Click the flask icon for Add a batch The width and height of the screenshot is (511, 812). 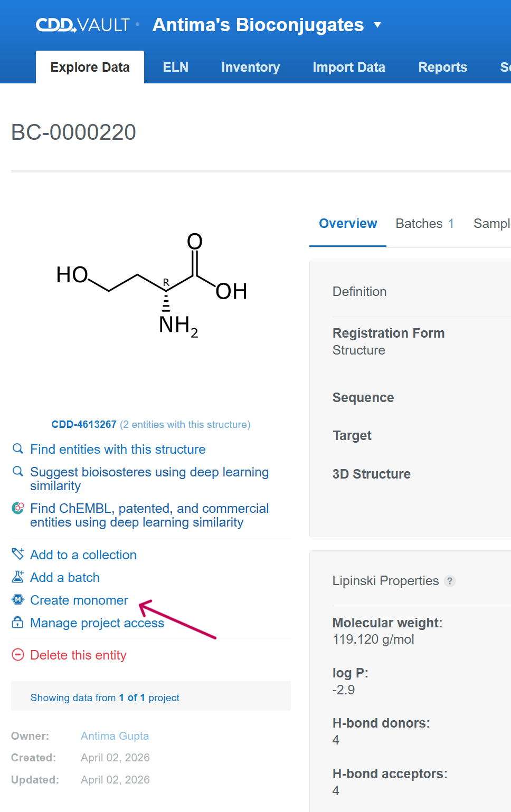18,577
